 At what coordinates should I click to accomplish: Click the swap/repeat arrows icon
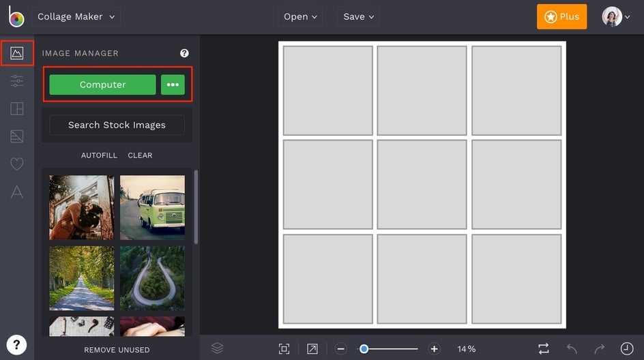tap(543, 349)
